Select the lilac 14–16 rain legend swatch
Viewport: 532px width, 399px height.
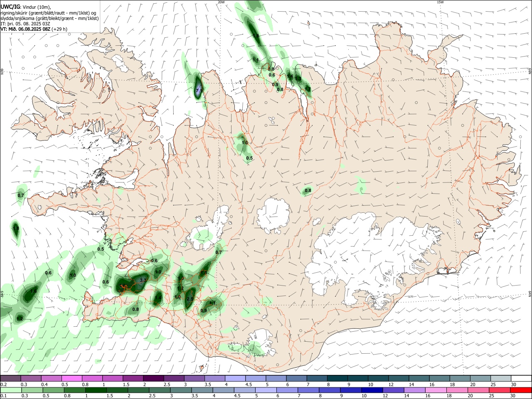coord(415,390)
